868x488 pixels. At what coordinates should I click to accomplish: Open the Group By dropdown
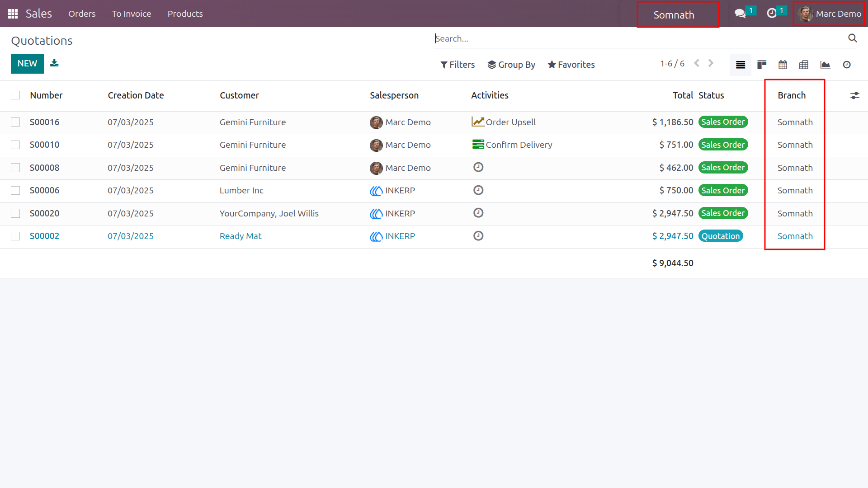(x=511, y=65)
